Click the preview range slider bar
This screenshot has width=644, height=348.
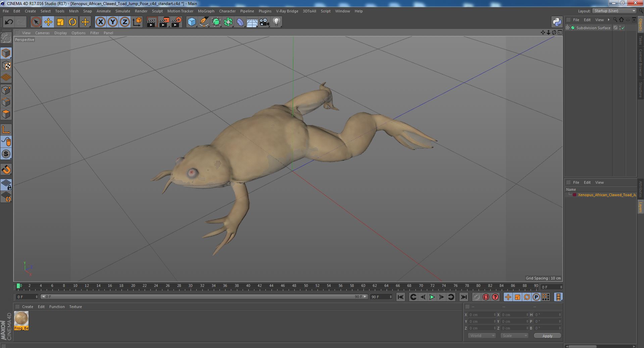pos(204,297)
